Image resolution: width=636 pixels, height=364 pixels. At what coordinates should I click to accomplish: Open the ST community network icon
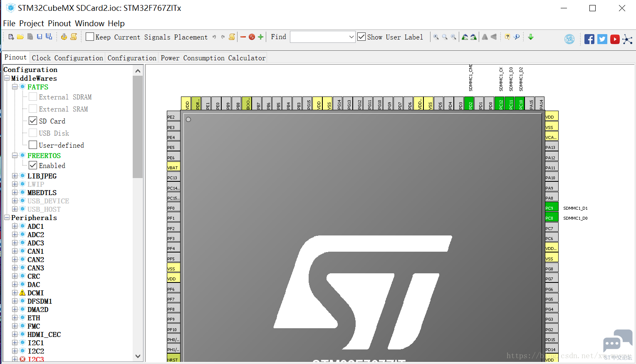[x=628, y=40]
